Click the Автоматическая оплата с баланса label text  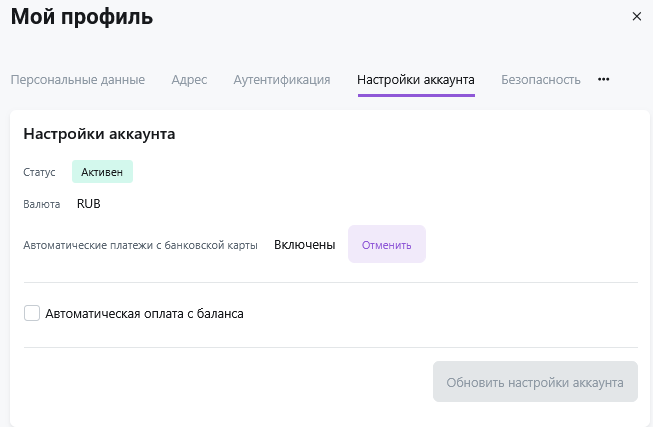pos(144,313)
